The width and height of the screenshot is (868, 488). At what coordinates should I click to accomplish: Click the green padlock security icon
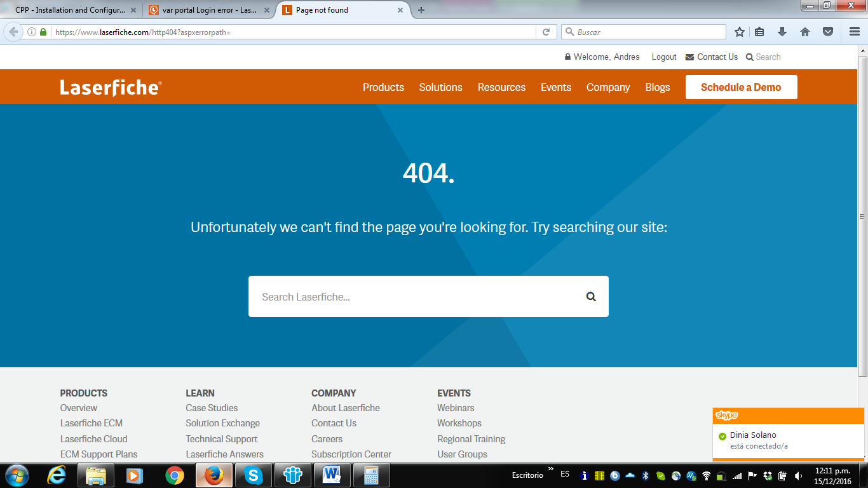pyautogui.click(x=43, y=32)
